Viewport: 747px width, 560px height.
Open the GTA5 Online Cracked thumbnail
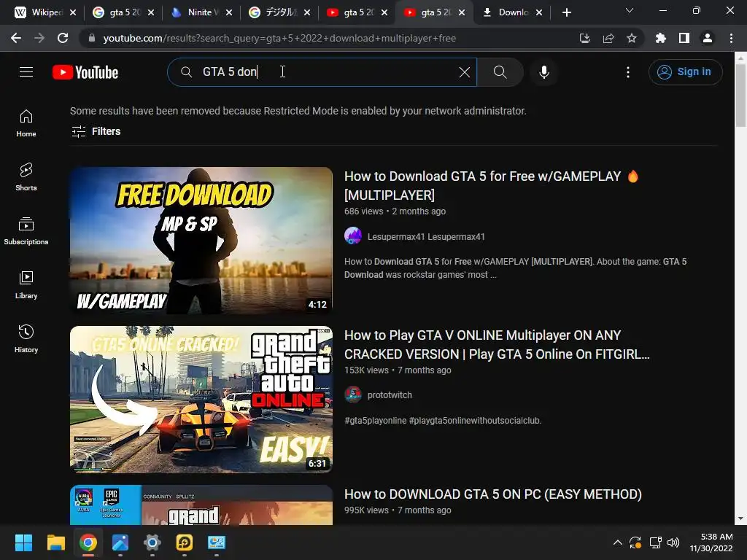coord(201,400)
